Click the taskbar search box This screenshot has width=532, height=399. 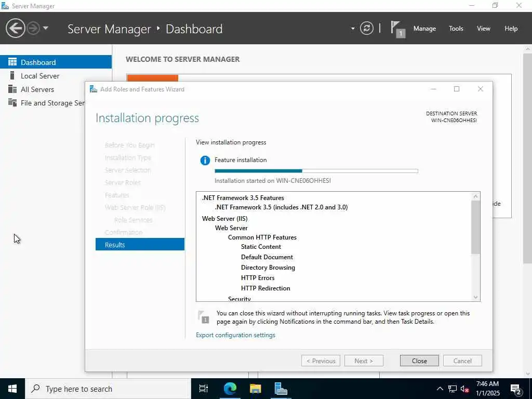(x=108, y=389)
